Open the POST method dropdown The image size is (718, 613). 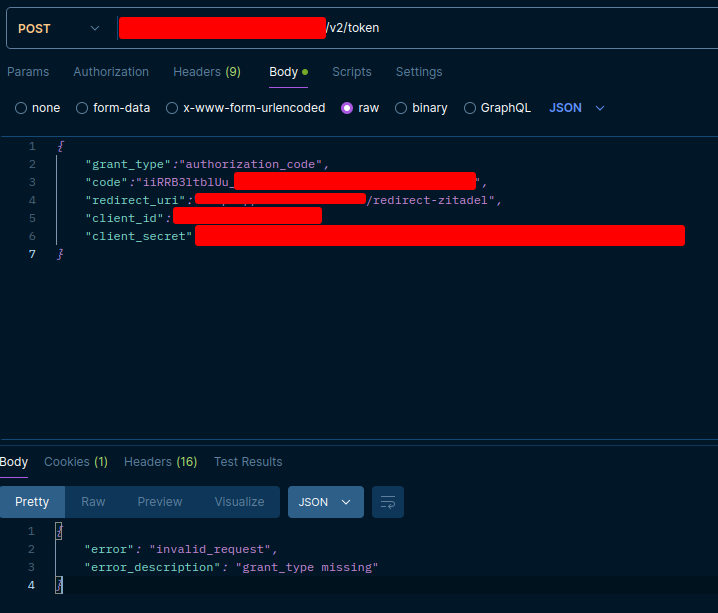click(x=59, y=28)
